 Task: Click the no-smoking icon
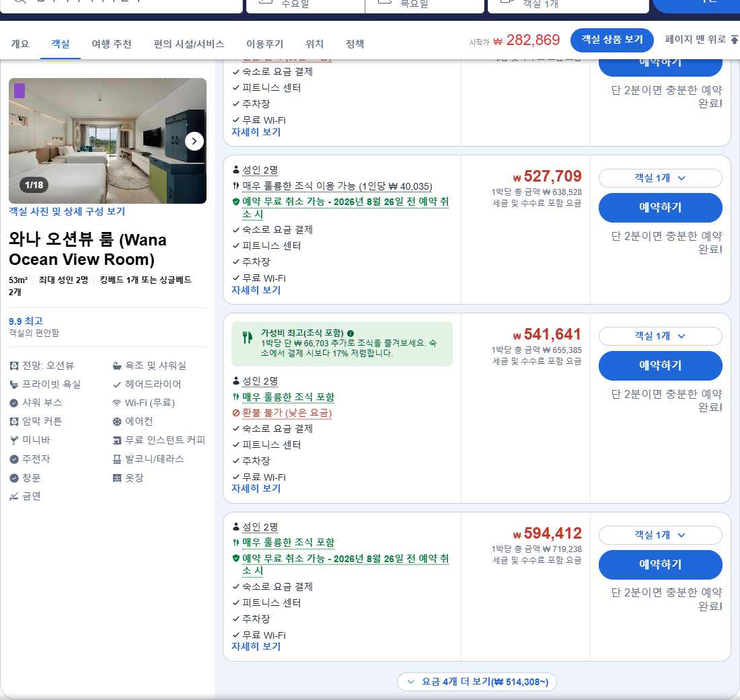[x=14, y=496]
